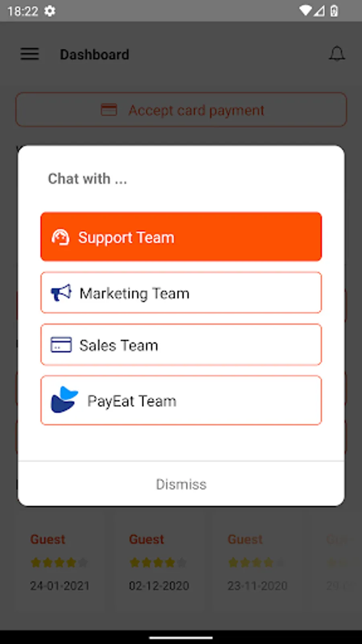Open the hamburger navigation menu
The width and height of the screenshot is (362, 644).
coord(30,54)
